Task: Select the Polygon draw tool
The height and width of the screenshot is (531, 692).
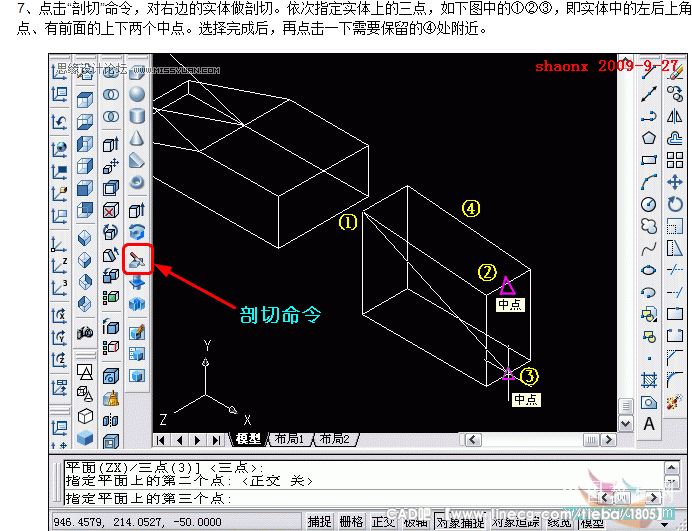Action: point(649,138)
